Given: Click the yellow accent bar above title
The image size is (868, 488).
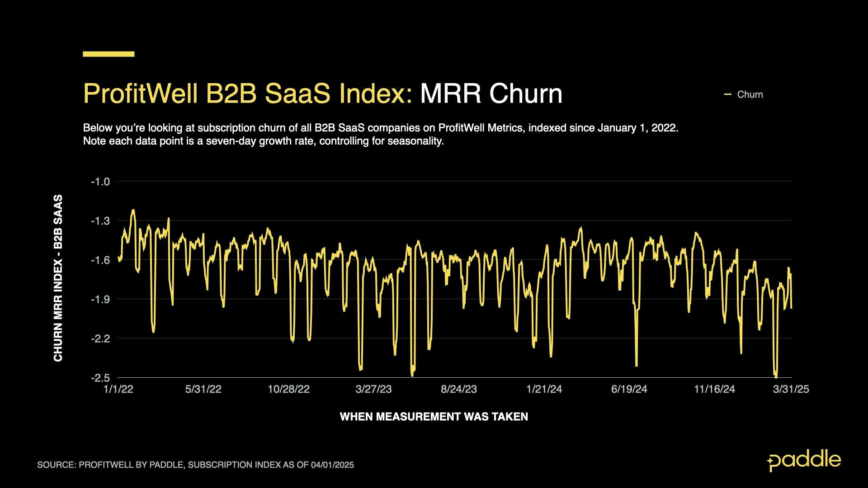Looking at the screenshot, I should pos(108,54).
